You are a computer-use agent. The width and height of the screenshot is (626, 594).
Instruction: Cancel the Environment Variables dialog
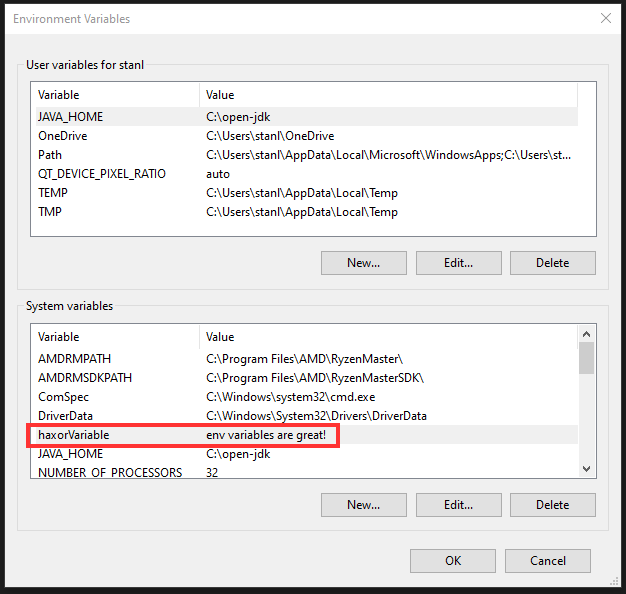547,560
